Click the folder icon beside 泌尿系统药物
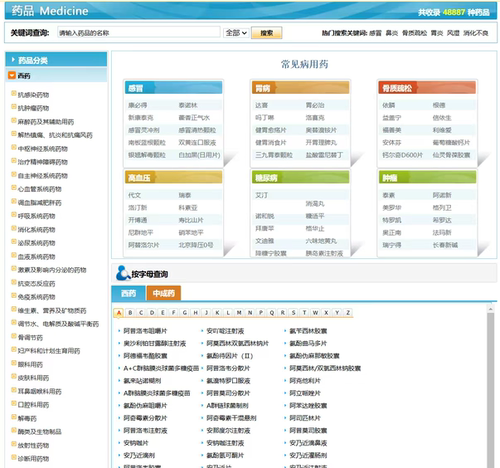This screenshot has height=468, width=500. (14, 242)
